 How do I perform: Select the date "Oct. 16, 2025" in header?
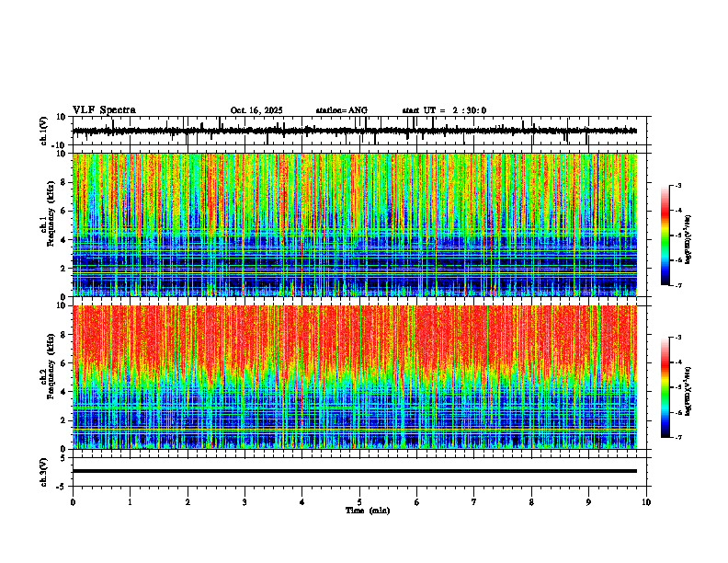[256, 110]
